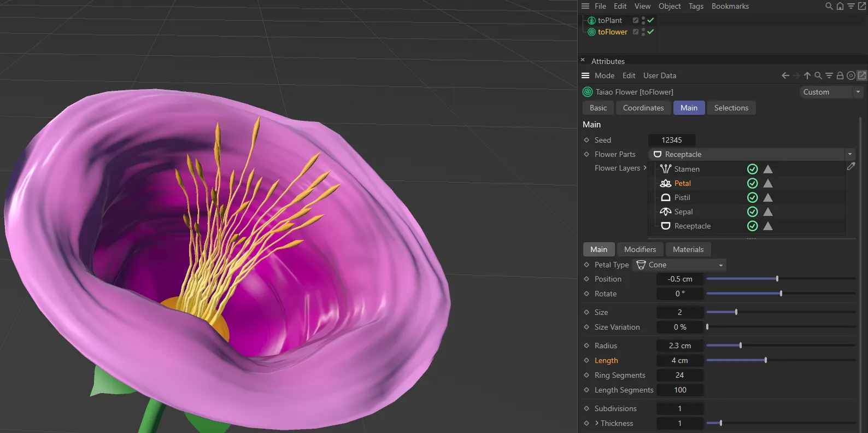
Task: Click the filter icon in Object Manager
Action: 851,6
